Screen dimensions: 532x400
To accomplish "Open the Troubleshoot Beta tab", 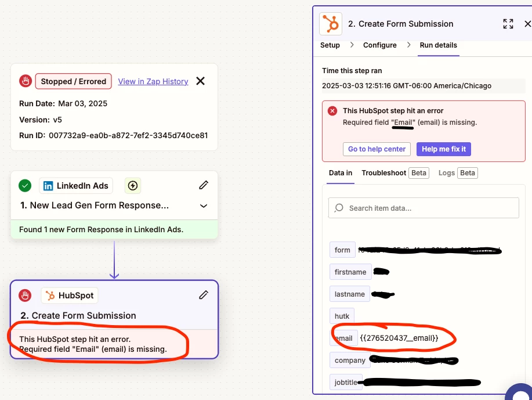I will pos(395,173).
